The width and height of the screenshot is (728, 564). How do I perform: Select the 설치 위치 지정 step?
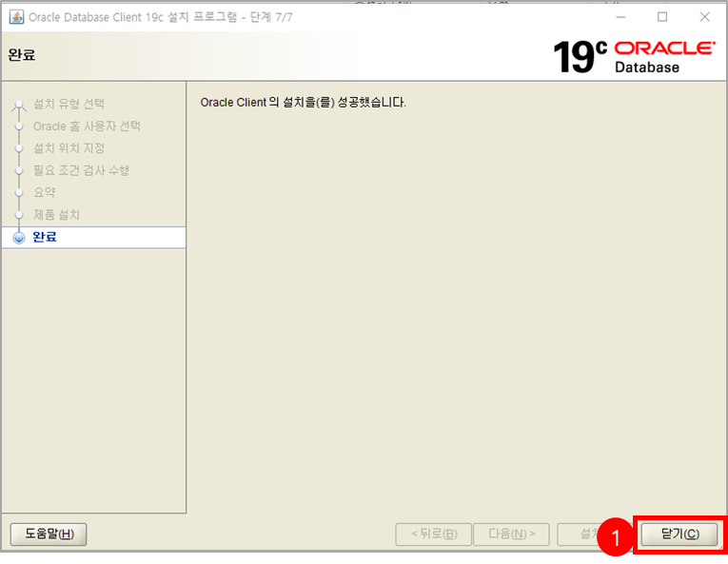pos(69,148)
